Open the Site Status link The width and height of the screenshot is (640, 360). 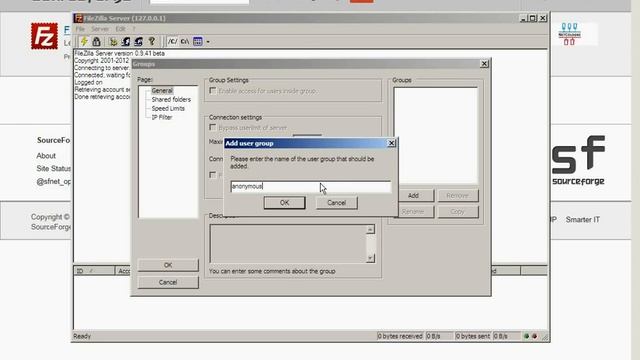53,169
